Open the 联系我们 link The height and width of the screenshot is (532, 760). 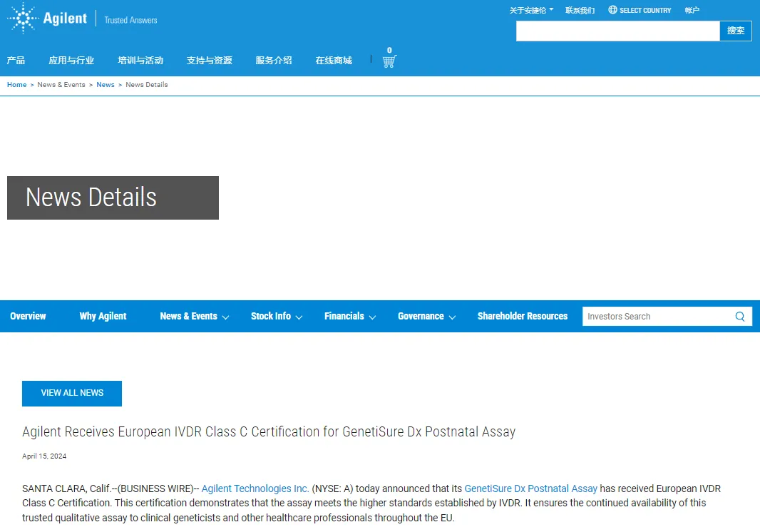pos(580,10)
